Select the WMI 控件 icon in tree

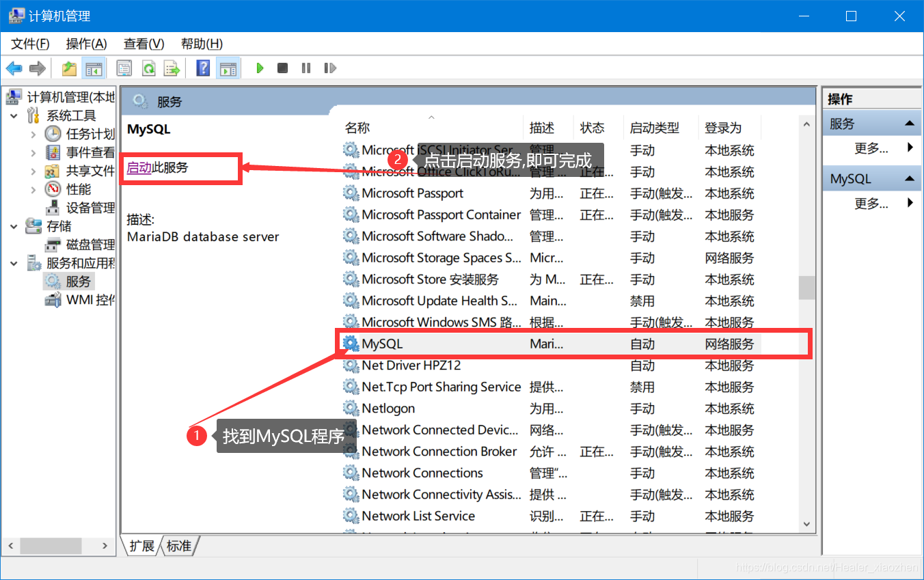53,300
